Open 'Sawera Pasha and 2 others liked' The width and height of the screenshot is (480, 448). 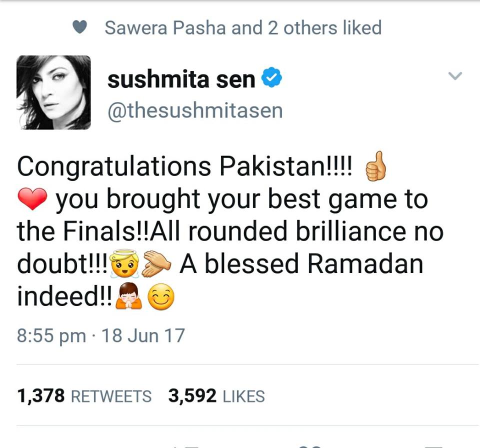tap(242, 27)
